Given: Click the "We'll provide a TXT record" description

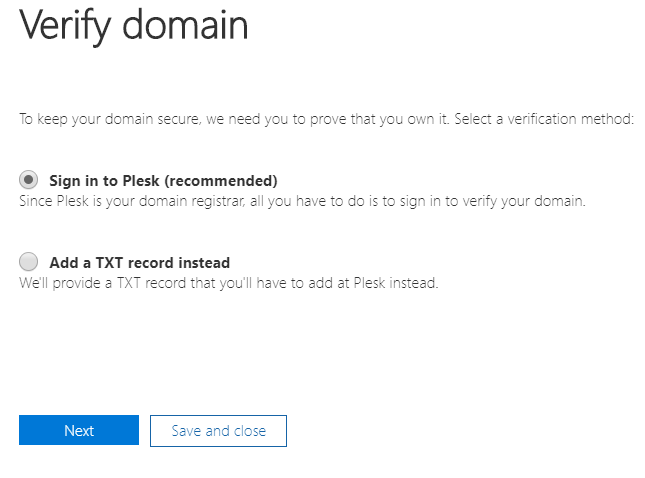Looking at the screenshot, I should [x=229, y=283].
